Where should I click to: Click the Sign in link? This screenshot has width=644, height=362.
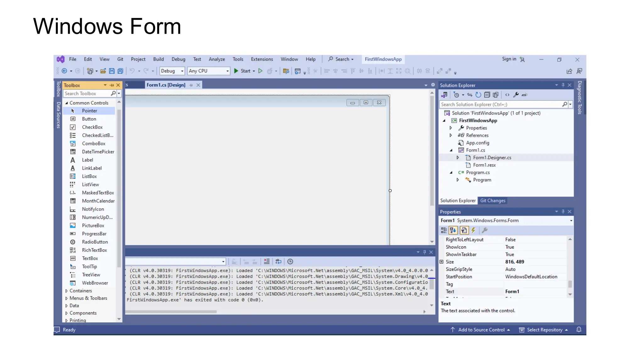point(509,59)
